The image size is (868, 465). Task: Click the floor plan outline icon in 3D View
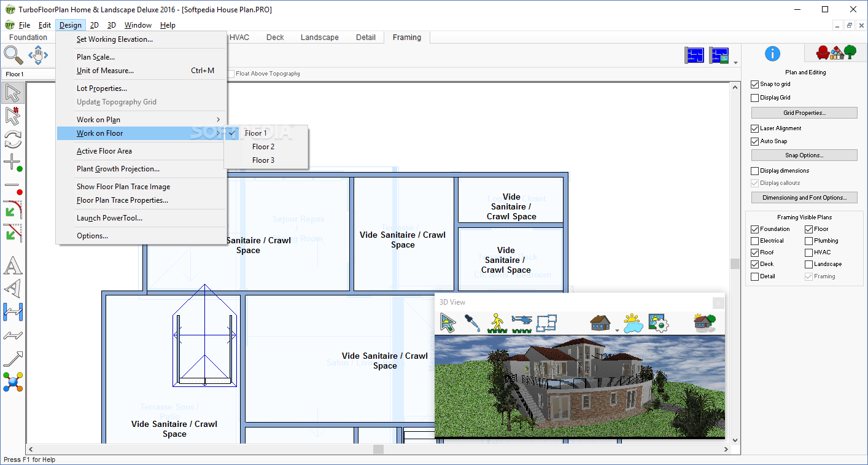click(x=546, y=322)
